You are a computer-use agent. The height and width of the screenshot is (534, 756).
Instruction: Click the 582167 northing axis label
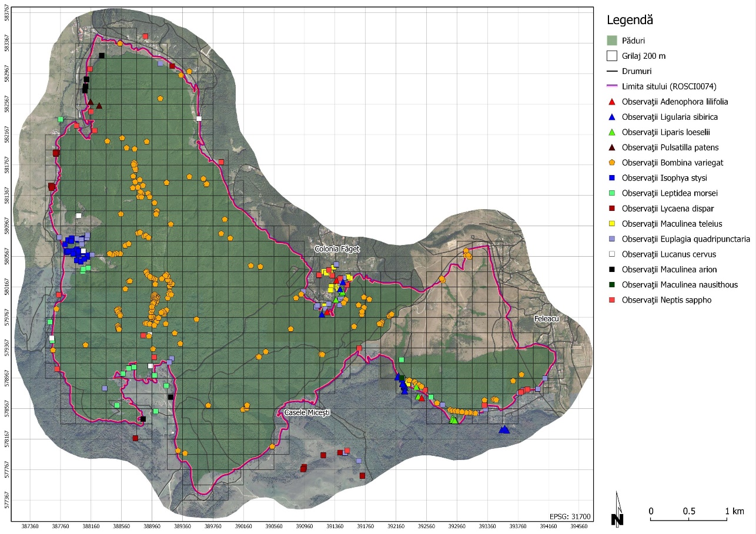coord(8,134)
